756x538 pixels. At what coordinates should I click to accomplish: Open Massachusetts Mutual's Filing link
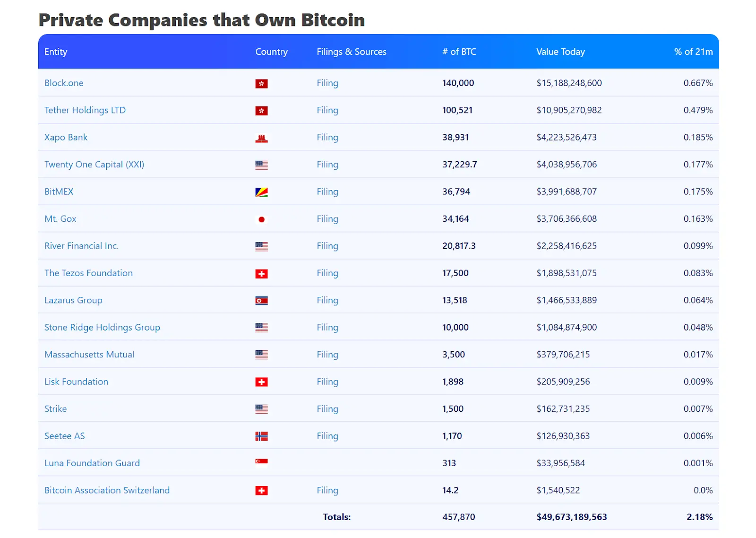(327, 355)
